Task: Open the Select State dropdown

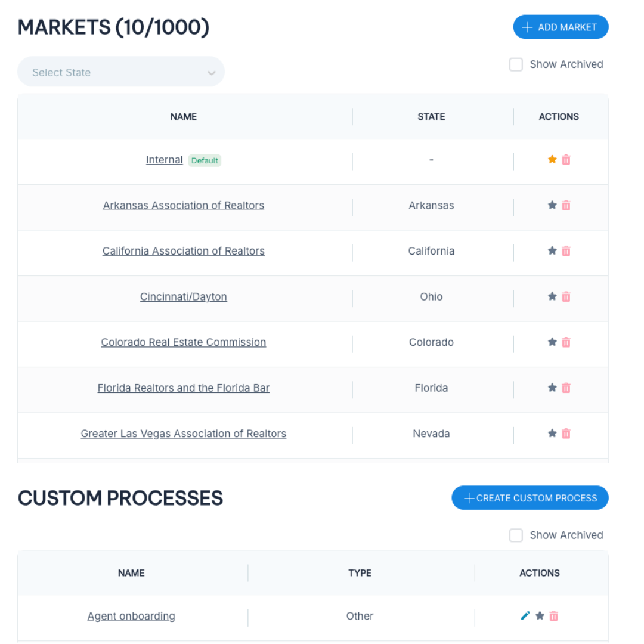Action: pyautogui.click(x=121, y=72)
